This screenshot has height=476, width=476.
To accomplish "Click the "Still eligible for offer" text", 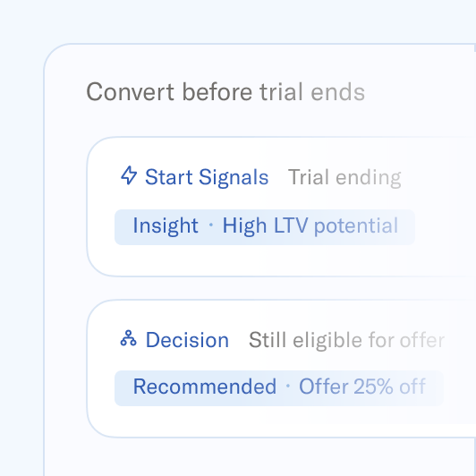I will click(x=346, y=340).
